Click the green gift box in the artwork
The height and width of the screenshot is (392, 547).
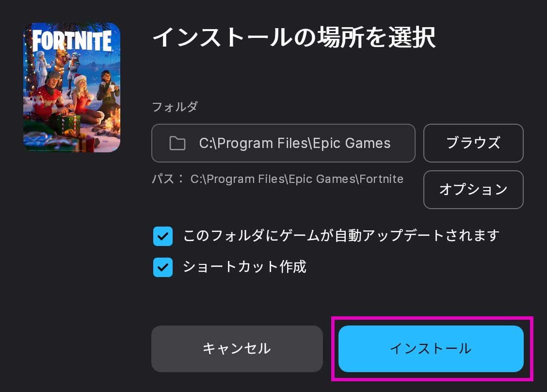(x=65, y=124)
